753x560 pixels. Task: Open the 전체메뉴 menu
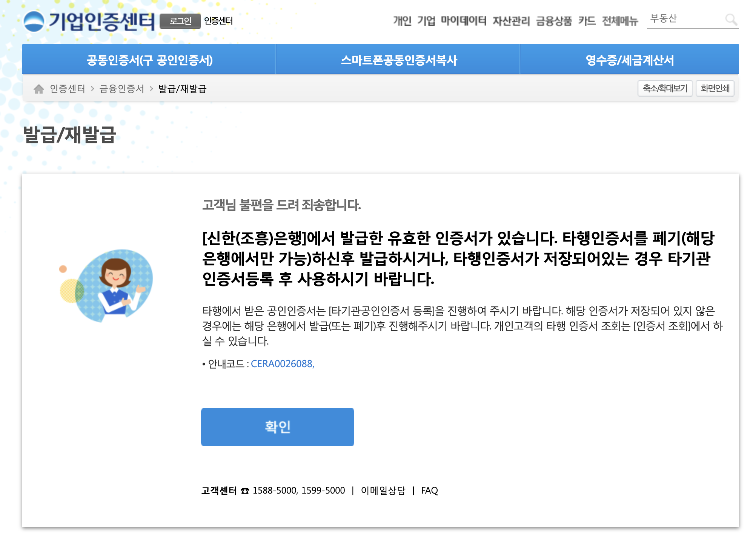(x=619, y=20)
